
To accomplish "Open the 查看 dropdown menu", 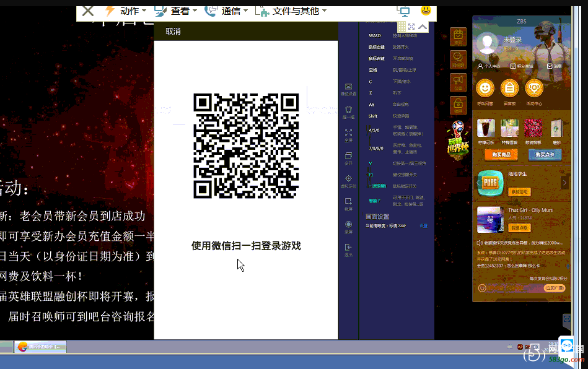I will (175, 11).
